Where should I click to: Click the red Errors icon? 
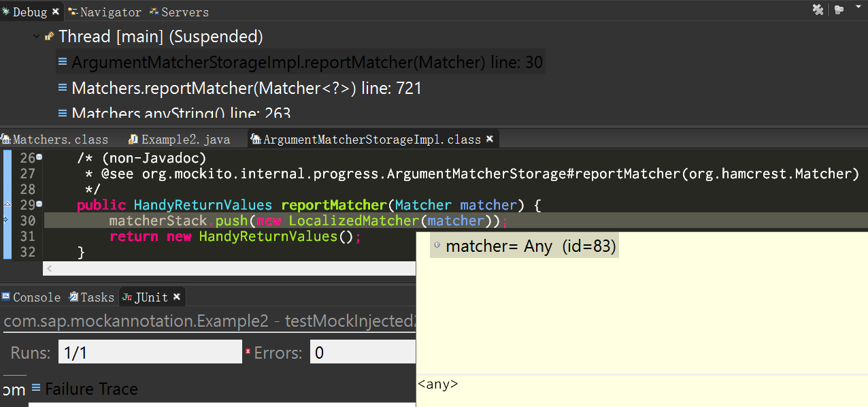248,352
